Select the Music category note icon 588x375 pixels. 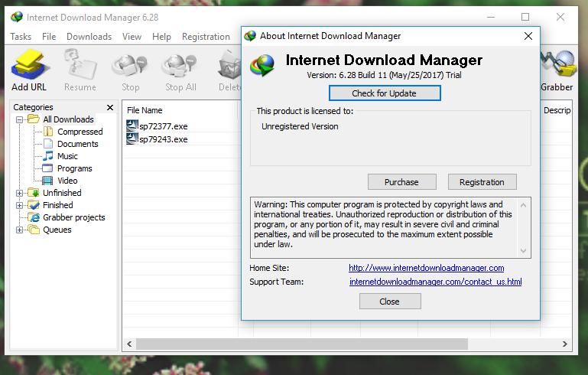tap(48, 156)
